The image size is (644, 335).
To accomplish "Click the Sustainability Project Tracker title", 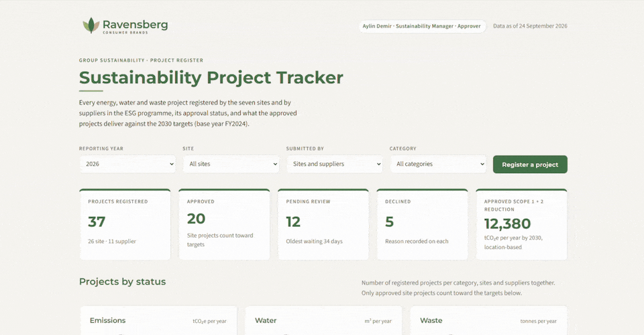I will coord(211,77).
